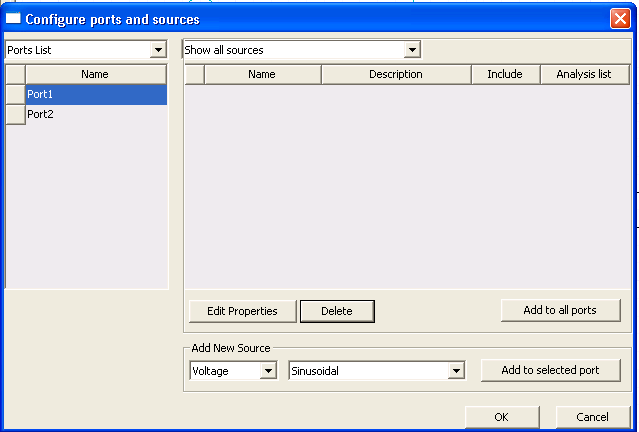Viewport: 639px width, 432px height.
Task: Click the dialog title bar window icon
Action: point(14,19)
